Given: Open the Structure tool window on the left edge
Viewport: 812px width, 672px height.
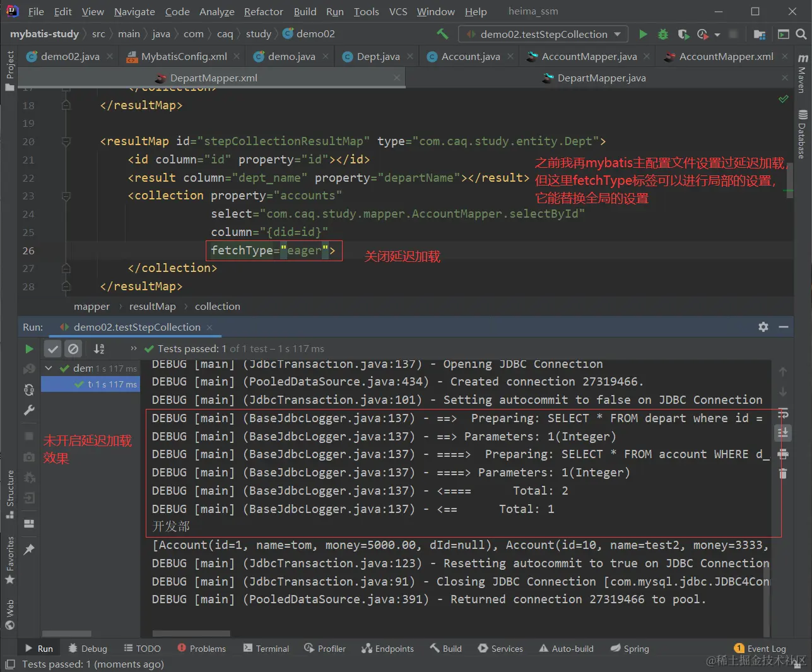Looking at the screenshot, I should [9, 494].
